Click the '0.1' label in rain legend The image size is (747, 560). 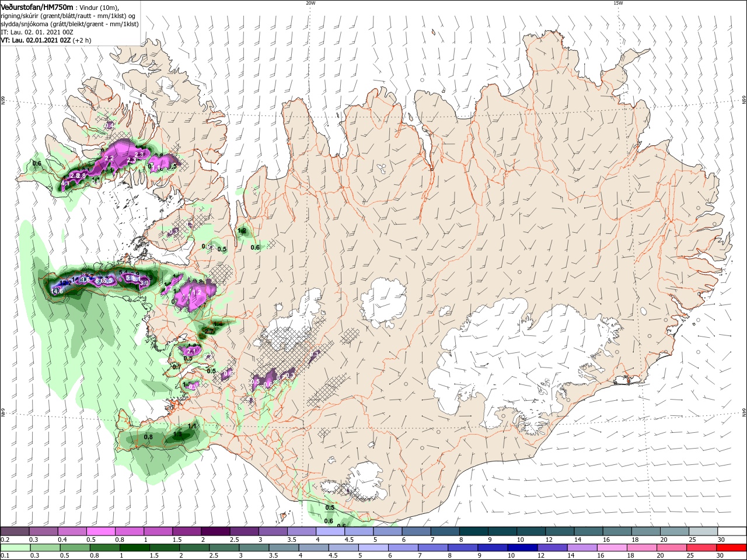[5, 556]
